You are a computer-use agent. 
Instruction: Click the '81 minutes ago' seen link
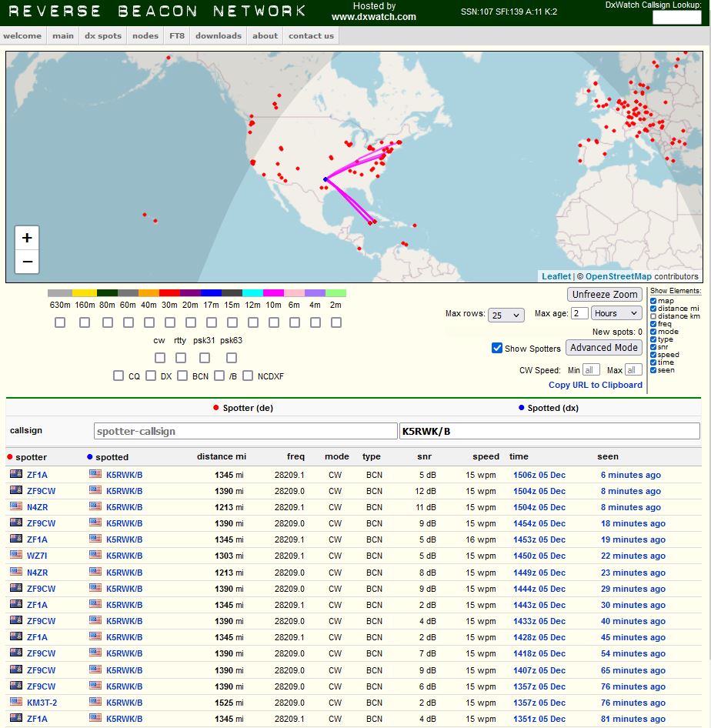coord(633,719)
